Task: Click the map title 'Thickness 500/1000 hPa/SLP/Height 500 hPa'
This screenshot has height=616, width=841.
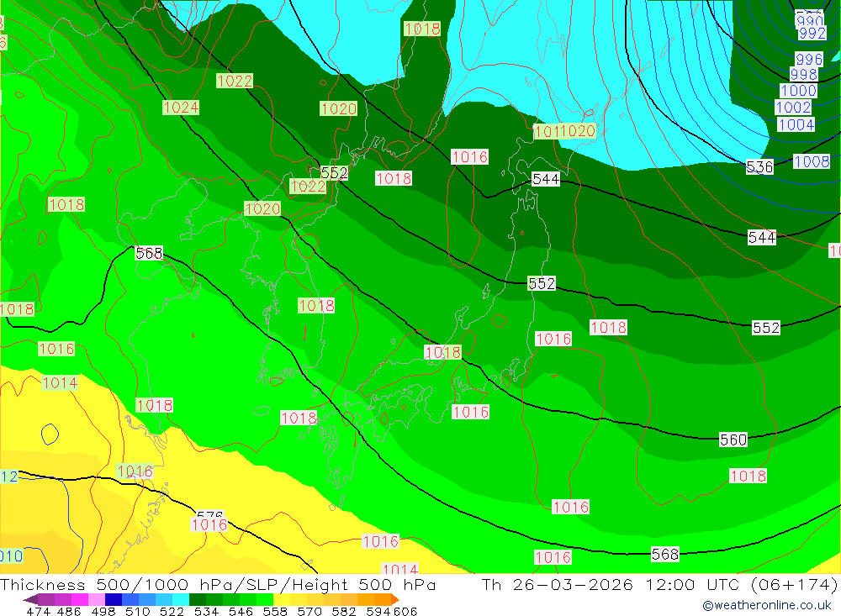Action: [218, 584]
